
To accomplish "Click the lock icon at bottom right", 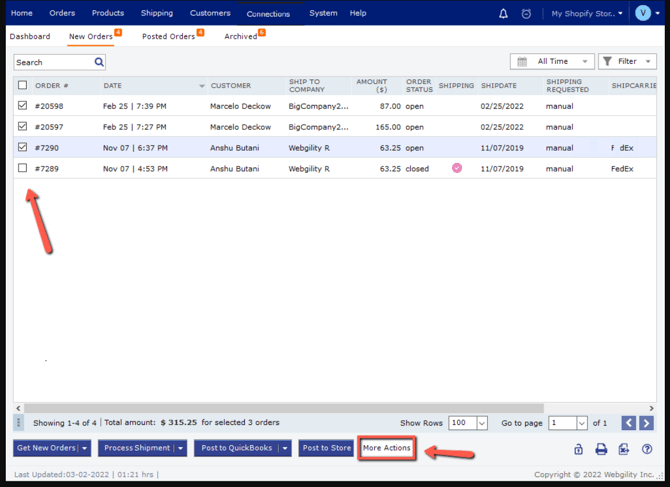I will pyautogui.click(x=578, y=449).
